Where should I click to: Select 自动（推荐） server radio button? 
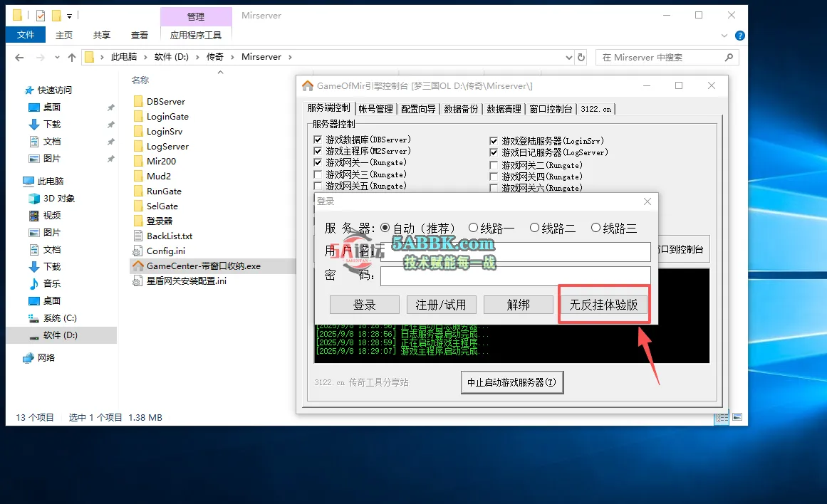click(x=385, y=228)
